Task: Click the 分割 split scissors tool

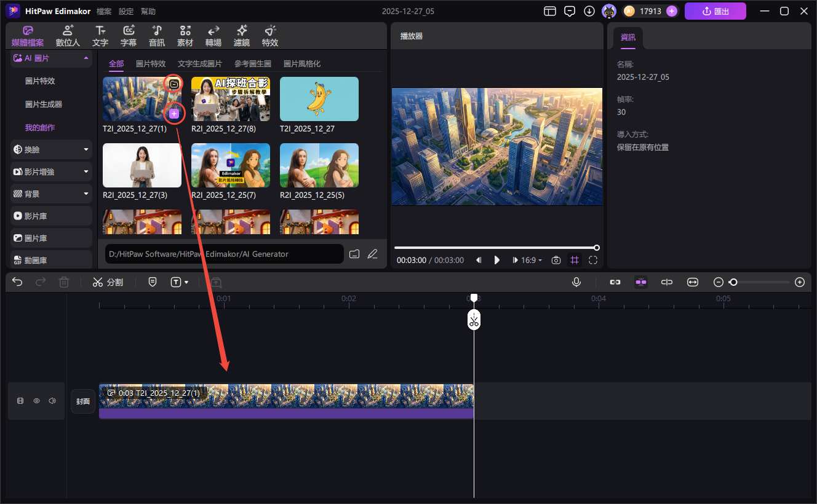Action: pyautogui.click(x=108, y=282)
